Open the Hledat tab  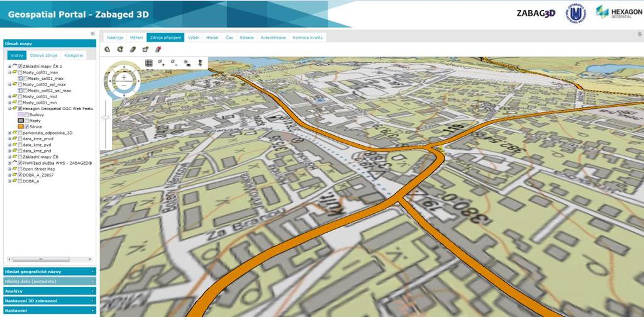pos(213,37)
